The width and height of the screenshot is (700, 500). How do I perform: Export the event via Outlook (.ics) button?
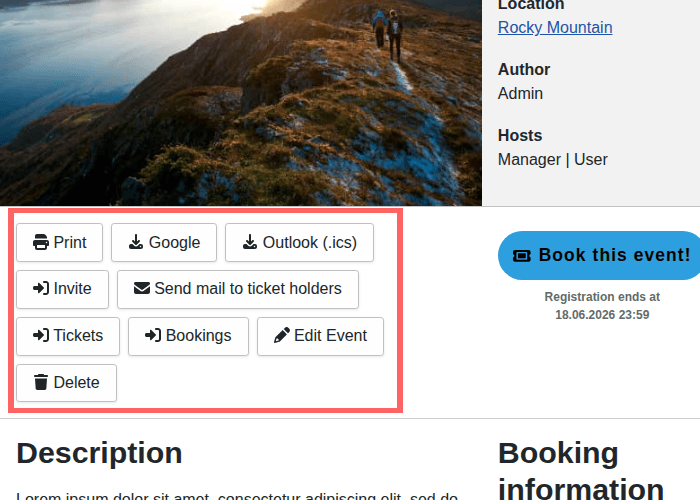tap(299, 242)
